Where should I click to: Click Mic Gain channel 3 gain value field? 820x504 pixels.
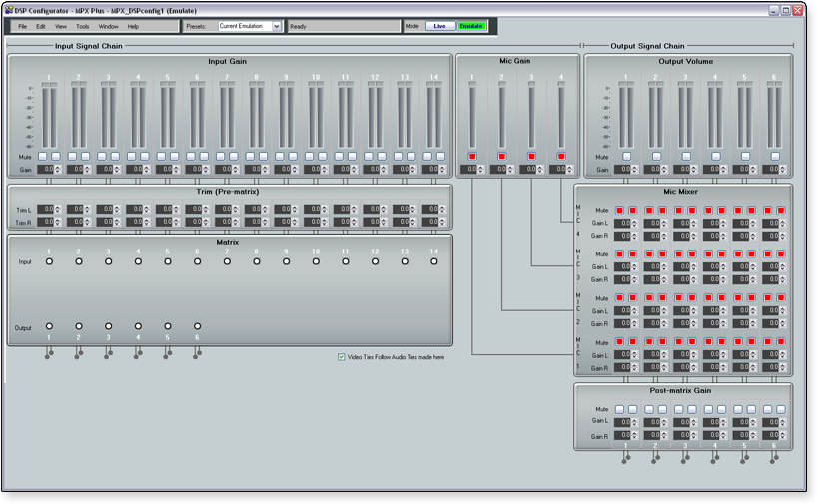coord(528,170)
